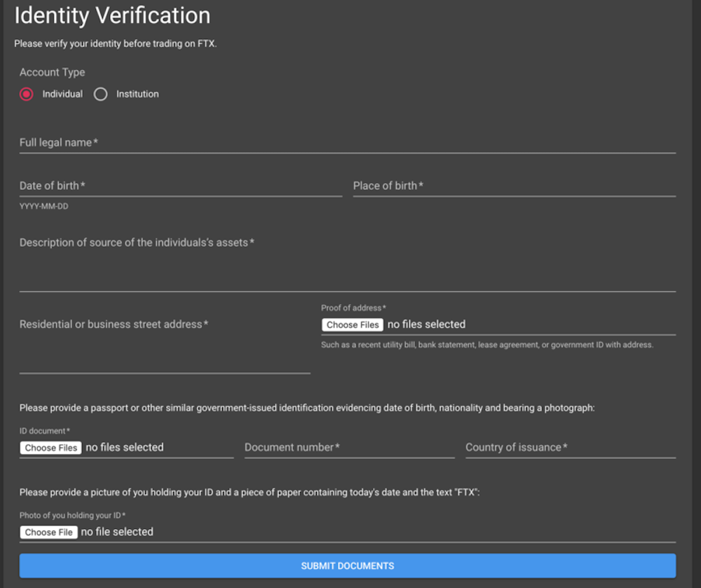
Task: Click the Place of birth field
Action: point(514,186)
